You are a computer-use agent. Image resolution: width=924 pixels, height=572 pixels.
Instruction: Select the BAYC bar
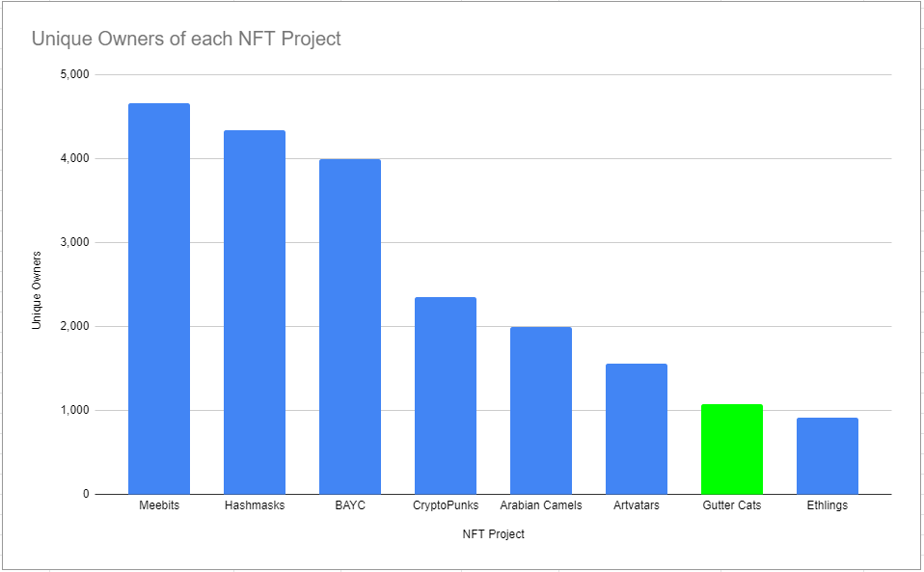(350, 327)
